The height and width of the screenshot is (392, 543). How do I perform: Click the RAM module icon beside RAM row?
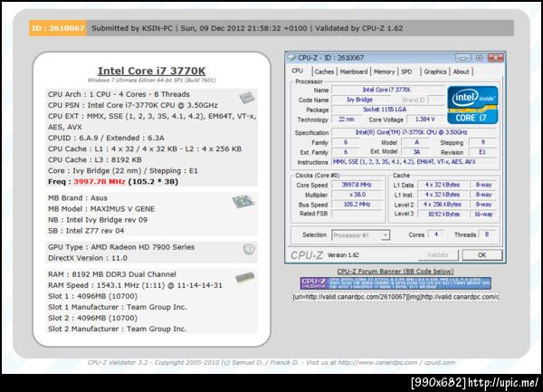tap(245, 277)
